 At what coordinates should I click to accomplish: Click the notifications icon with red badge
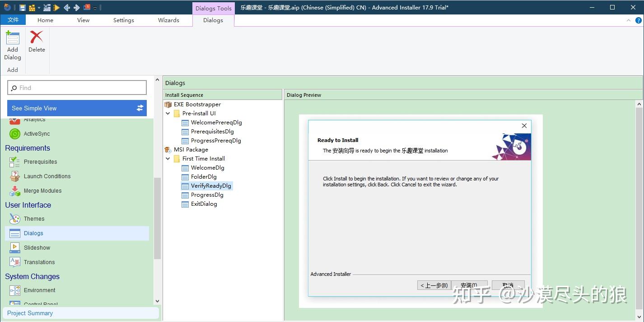coord(87,7)
